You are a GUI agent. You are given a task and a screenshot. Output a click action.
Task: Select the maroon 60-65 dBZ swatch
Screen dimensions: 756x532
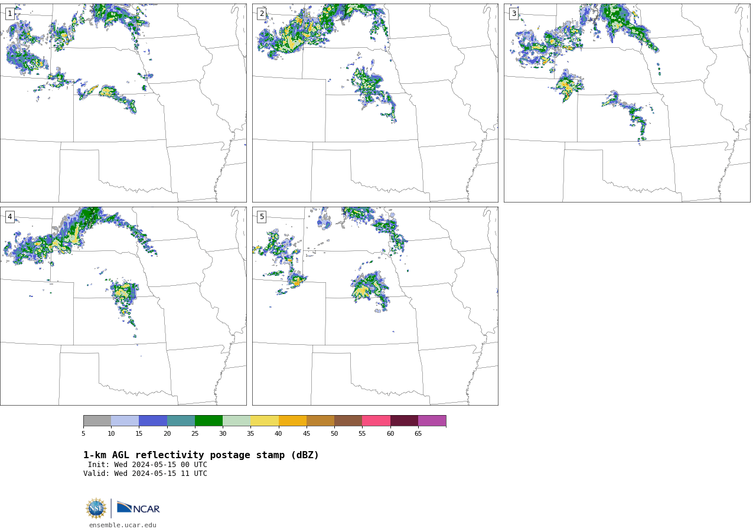pos(404,421)
